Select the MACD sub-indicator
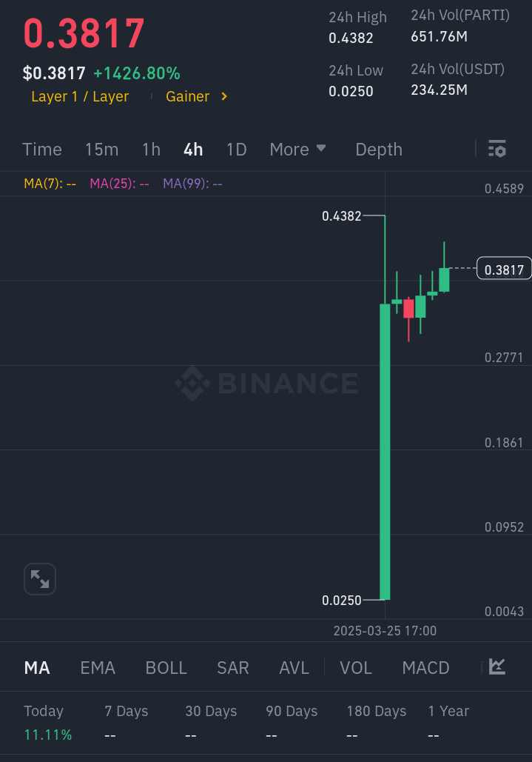Screen dimensions: 532x762 (x=425, y=667)
